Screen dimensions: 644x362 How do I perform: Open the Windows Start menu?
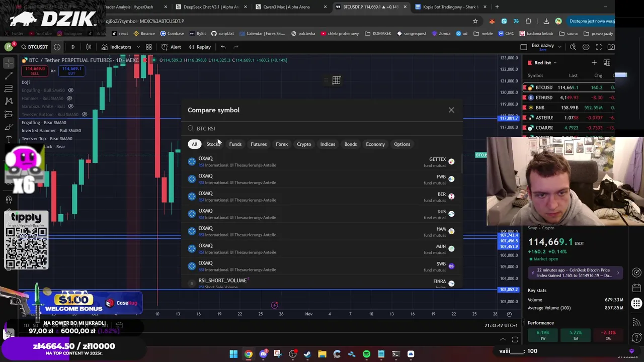pos(233,354)
